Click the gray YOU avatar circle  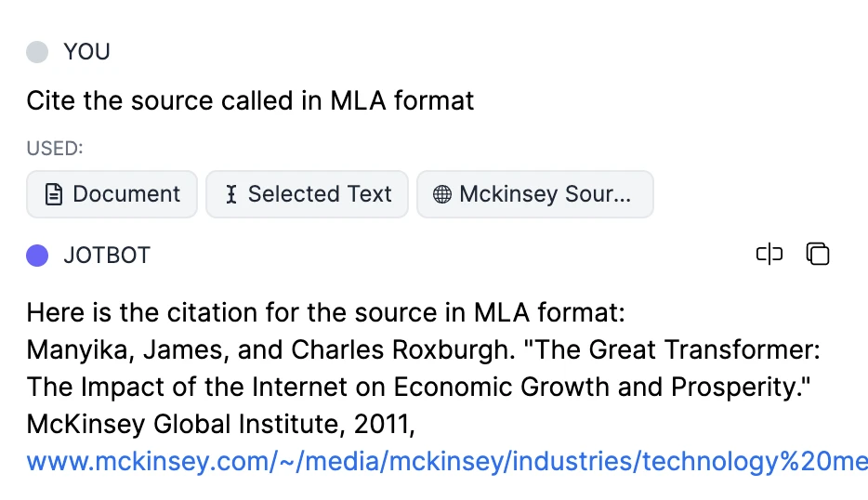point(37,52)
